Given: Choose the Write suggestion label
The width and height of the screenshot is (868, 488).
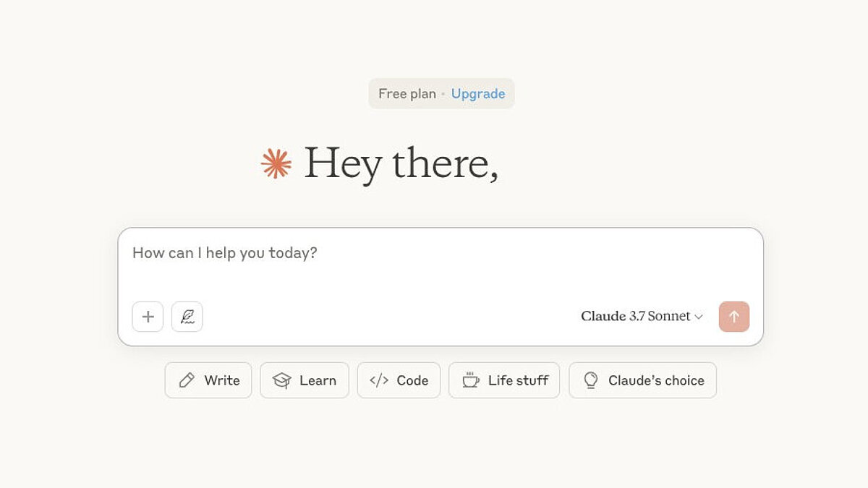Looking at the screenshot, I should pos(222,380).
